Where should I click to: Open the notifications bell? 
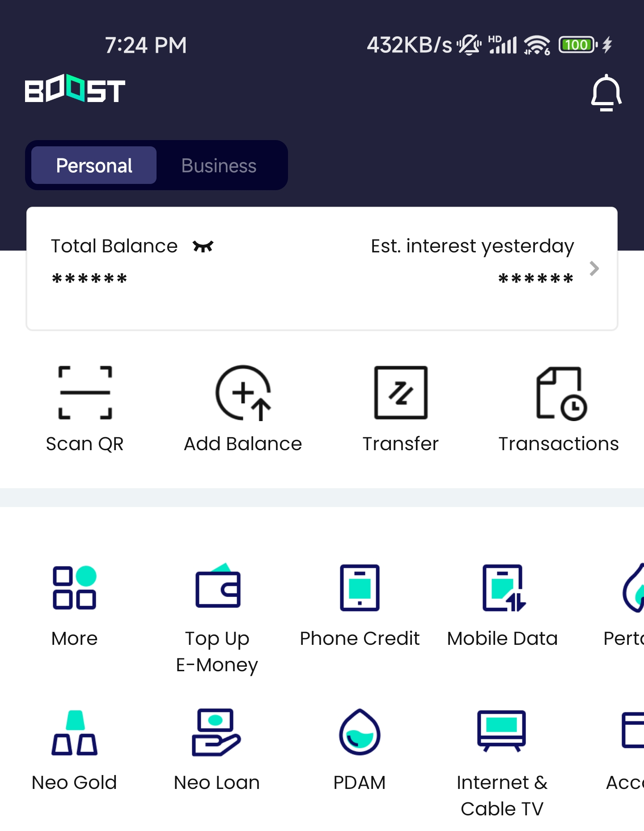(606, 93)
